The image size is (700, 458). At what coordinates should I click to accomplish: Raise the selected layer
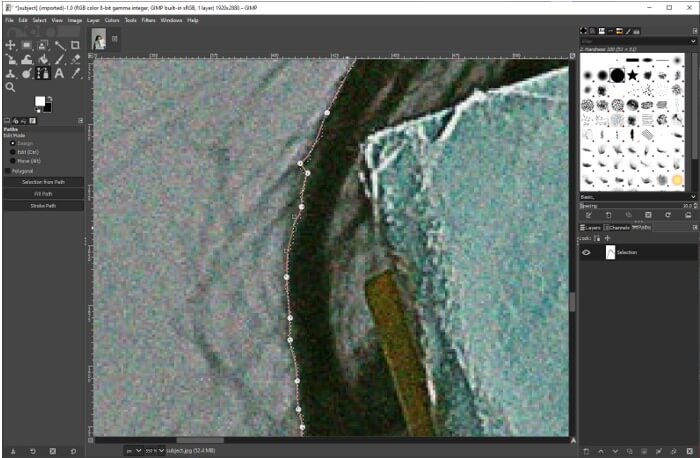[601, 451]
